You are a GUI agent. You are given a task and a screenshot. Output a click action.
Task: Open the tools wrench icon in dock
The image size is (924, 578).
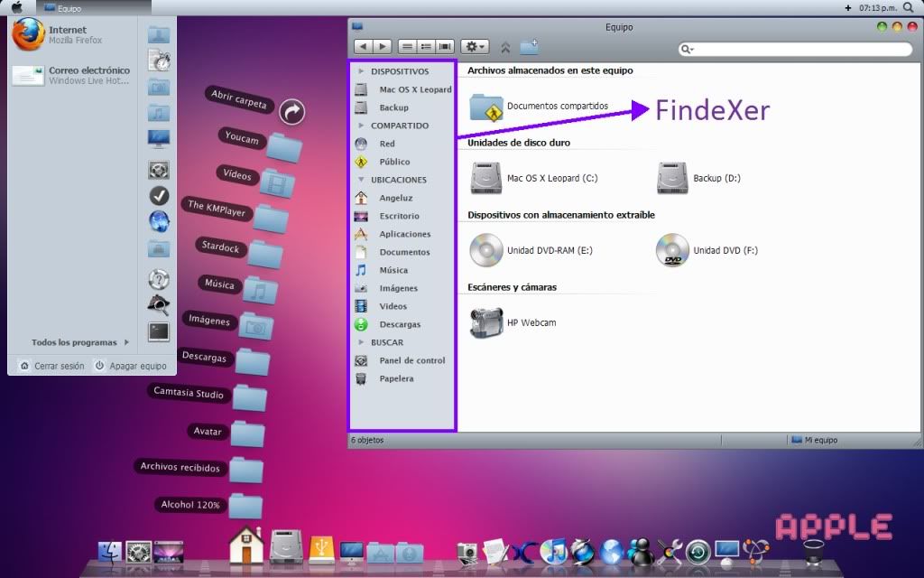coord(670,554)
